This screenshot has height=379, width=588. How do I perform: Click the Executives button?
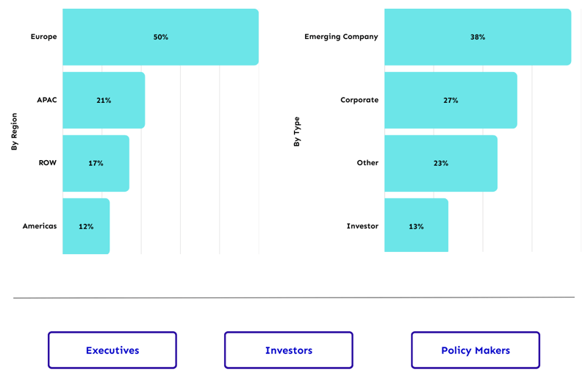pos(112,350)
